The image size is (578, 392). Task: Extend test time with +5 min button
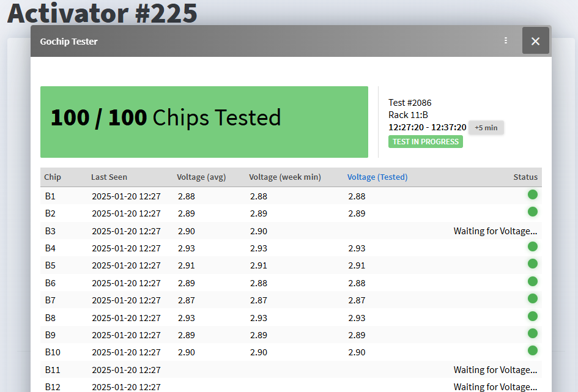486,128
